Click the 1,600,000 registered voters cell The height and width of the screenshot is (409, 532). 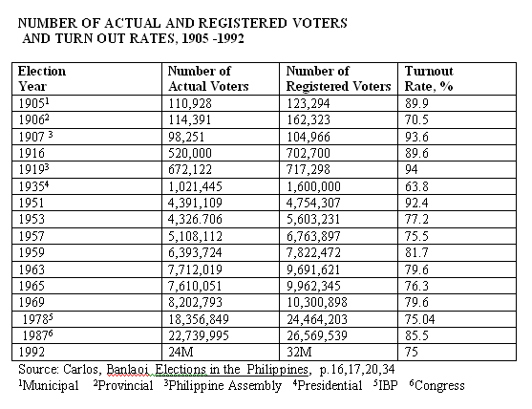click(x=338, y=186)
